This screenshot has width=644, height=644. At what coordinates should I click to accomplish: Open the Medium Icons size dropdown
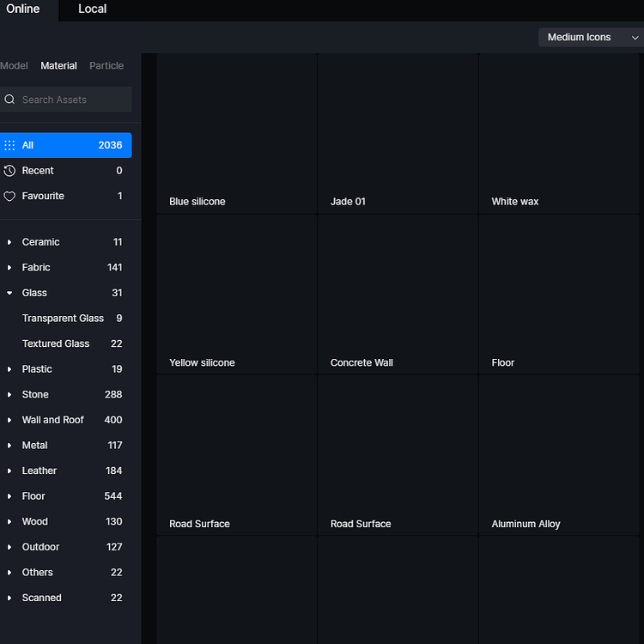590,37
